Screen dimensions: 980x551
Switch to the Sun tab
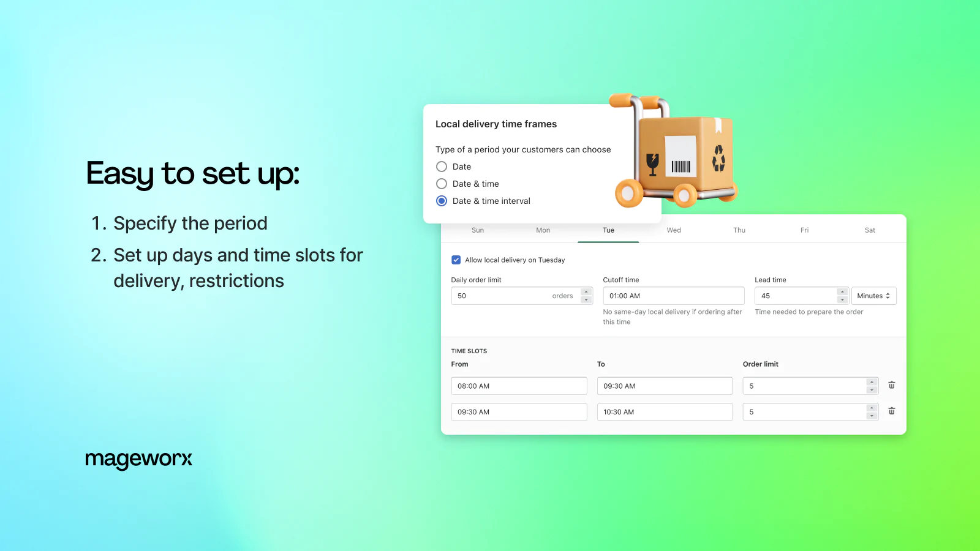pyautogui.click(x=478, y=230)
